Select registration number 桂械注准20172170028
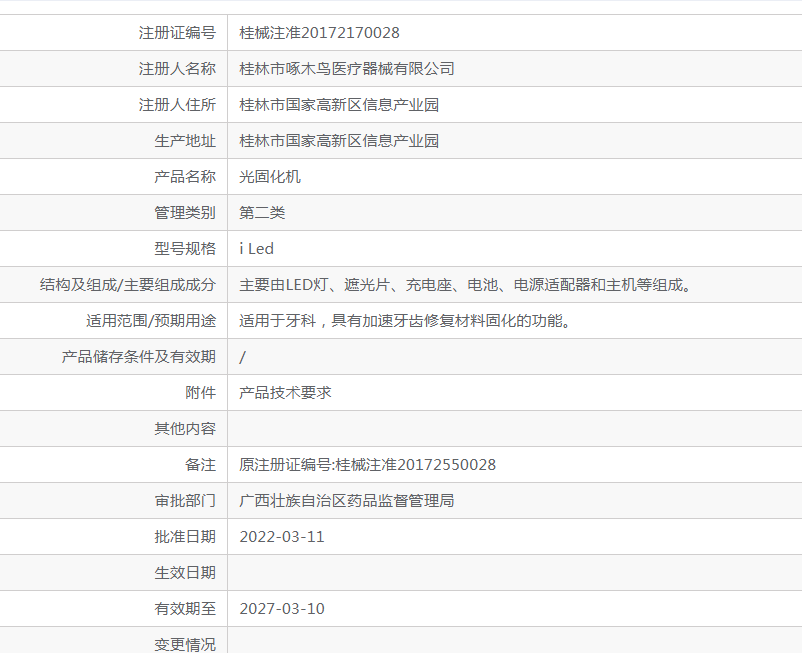The width and height of the screenshot is (802, 653). pos(319,33)
